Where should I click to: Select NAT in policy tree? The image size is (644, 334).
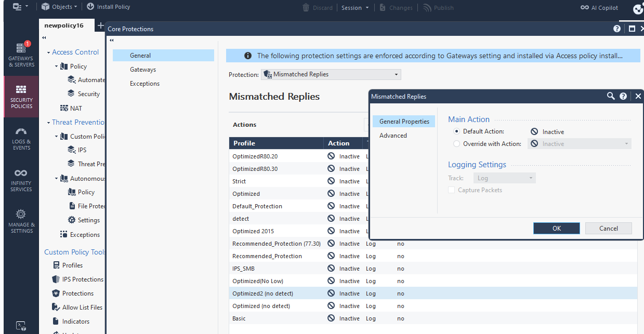coord(71,109)
